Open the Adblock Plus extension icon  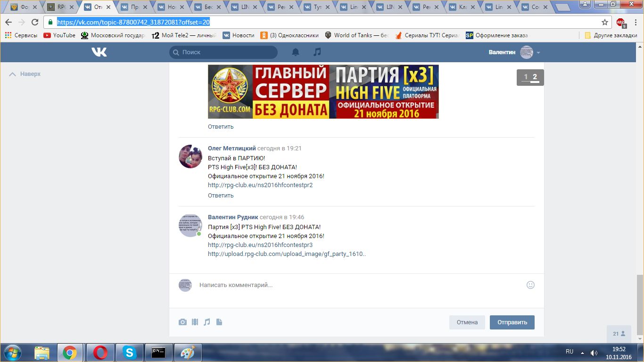point(620,22)
